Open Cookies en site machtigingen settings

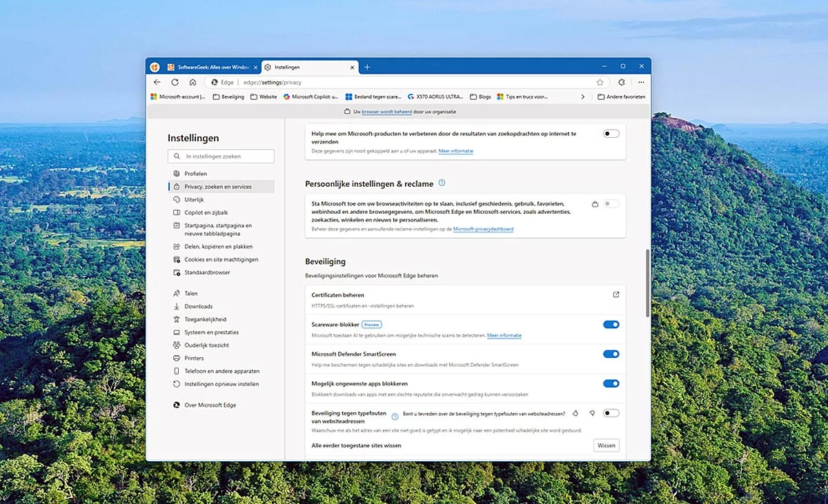click(x=221, y=259)
